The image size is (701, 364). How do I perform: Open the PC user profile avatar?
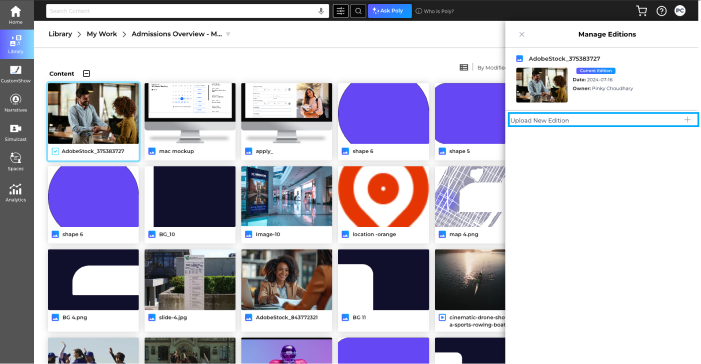click(680, 11)
